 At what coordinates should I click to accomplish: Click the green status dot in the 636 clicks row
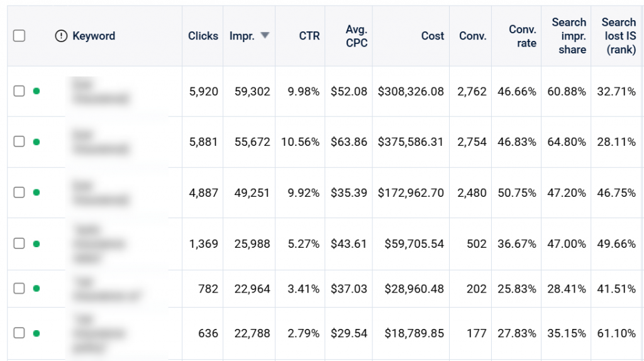point(36,333)
